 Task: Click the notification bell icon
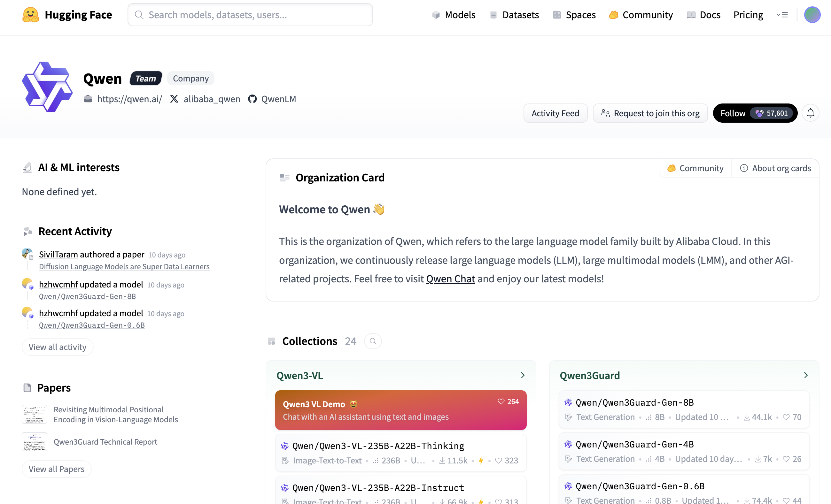(810, 113)
